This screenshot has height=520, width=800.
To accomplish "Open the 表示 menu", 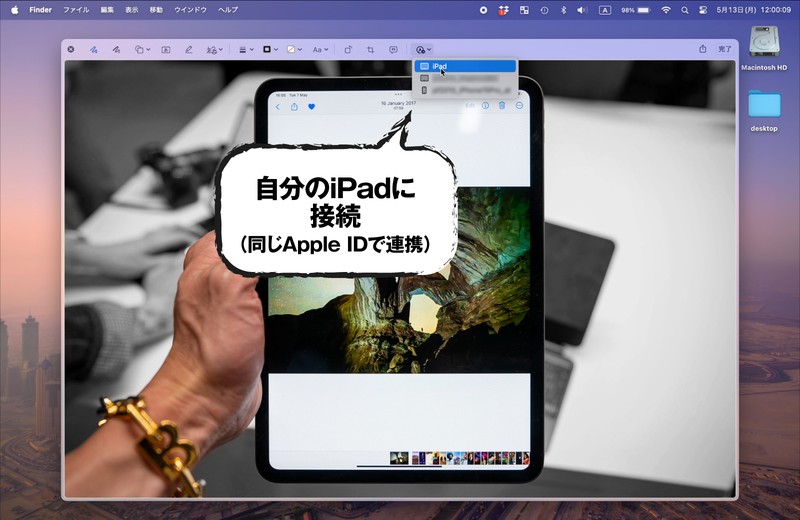I will pos(132,10).
